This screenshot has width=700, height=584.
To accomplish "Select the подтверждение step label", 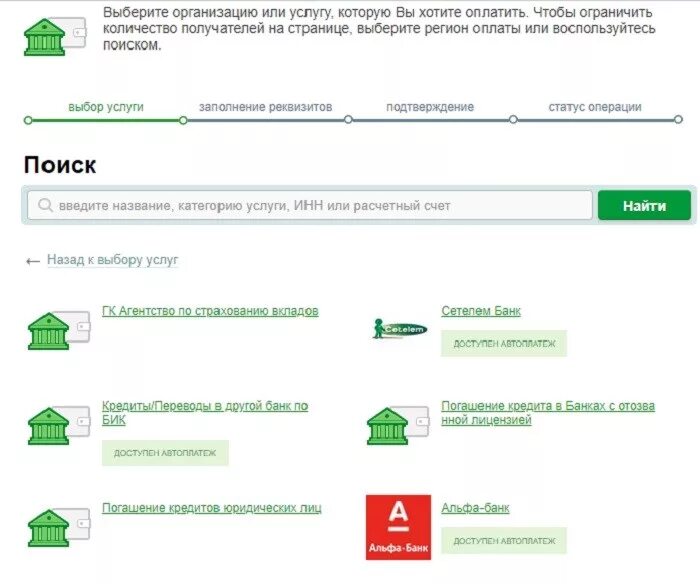I will point(430,107).
